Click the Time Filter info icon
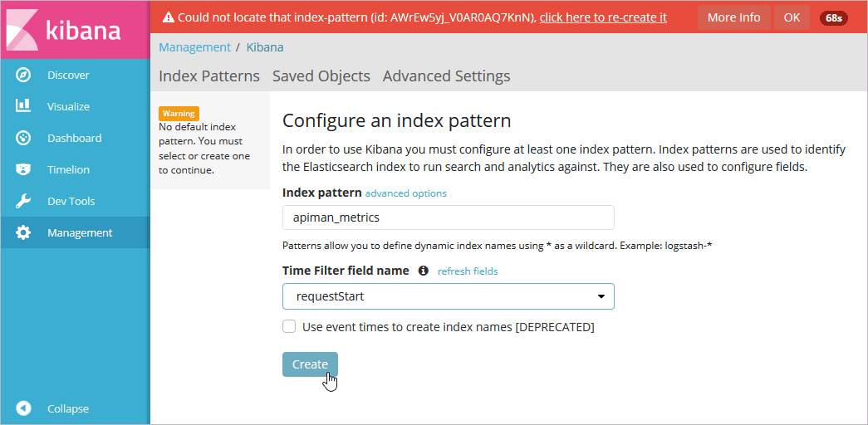This screenshot has width=868, height=425. pos(423,271)
